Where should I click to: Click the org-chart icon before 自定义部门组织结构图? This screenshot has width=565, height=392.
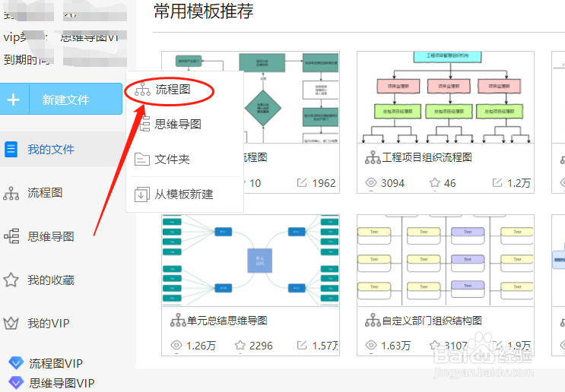click(x=373, y=321)
